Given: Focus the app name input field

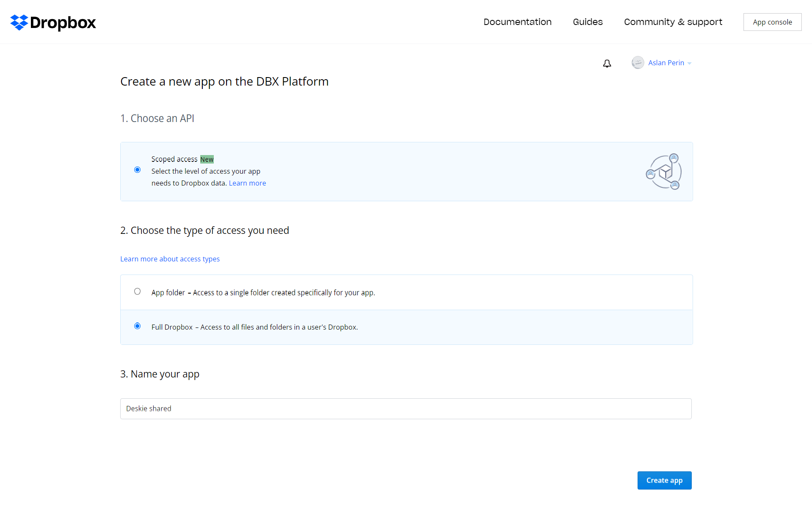Looking at the screenshot, I should click(406, 409).
